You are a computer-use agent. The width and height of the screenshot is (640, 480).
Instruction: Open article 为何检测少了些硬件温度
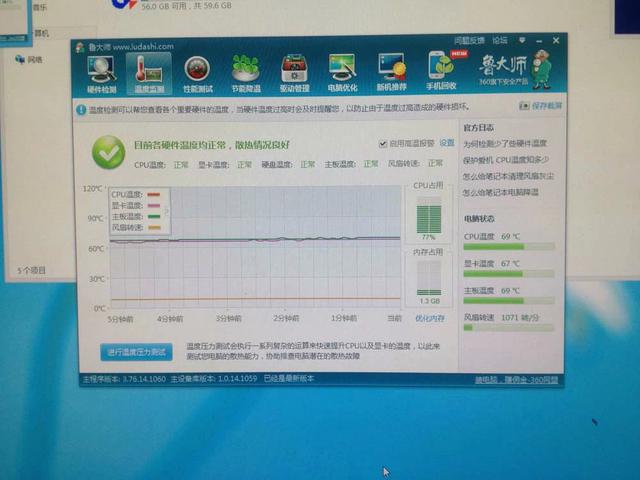[x=505, y=144]
